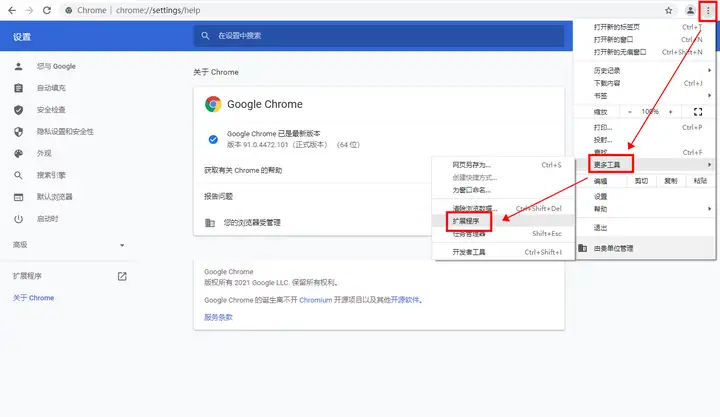Choose 打印... in the Chrome menu
Screen dimensions: 720x417
coord(645,127)
